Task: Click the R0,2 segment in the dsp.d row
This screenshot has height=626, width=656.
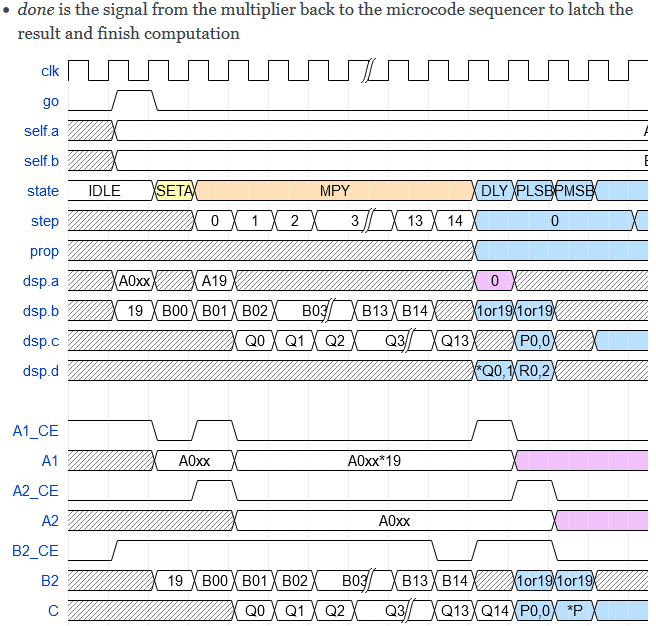Action: (x=534, y=371)
